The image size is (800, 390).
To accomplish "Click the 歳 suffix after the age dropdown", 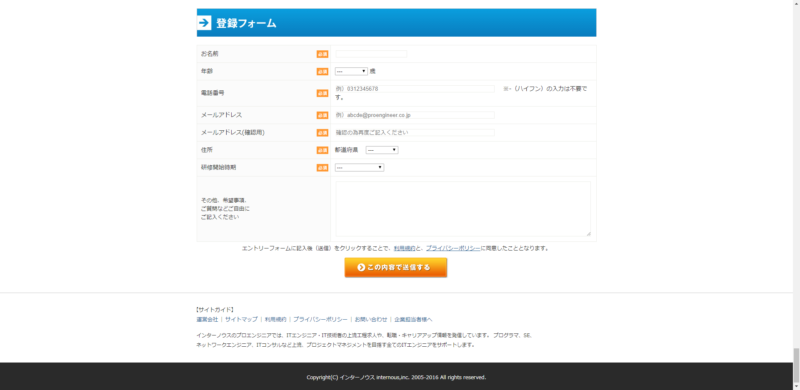I will (372, 71).
